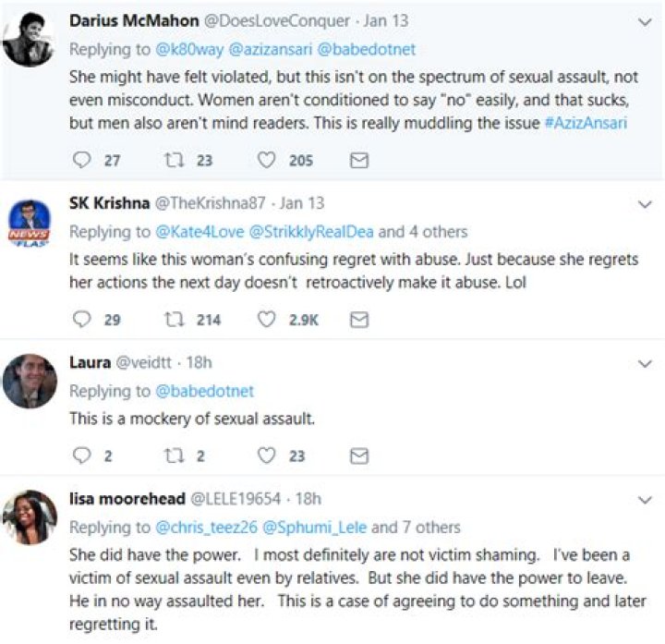Reply to Laura's tweet

(x=82, y=455)
